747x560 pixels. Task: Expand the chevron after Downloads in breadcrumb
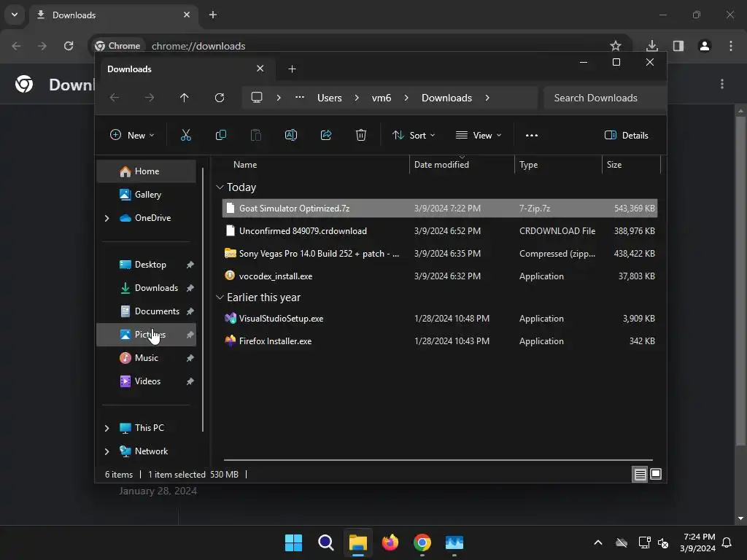[487, 98]
